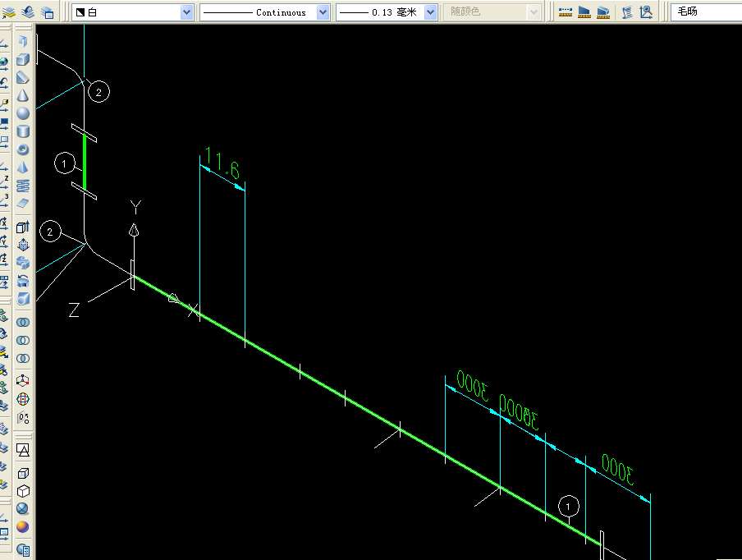Click balloon 2 at the upper pipe bend

pyautogui.click(x=98, y=92)
